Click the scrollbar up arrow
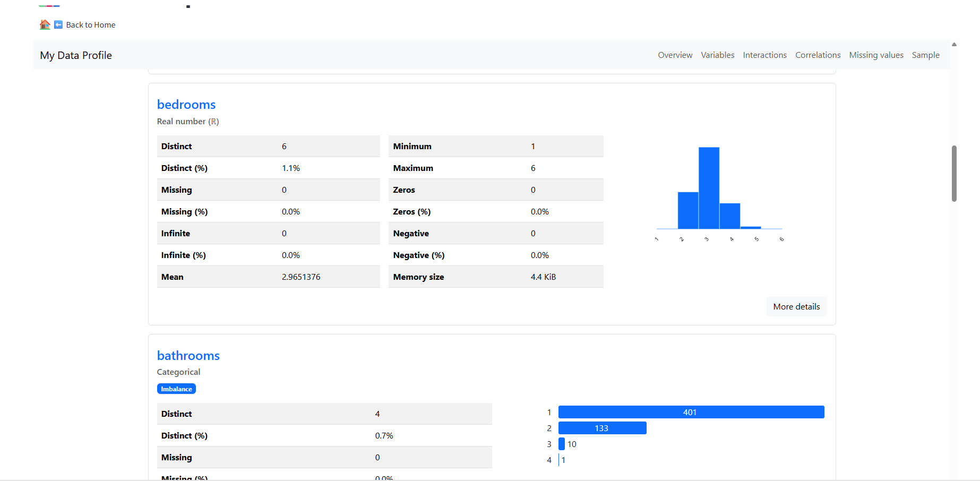Viewport: 980px width, 481px height. click(x=954, y=45)
